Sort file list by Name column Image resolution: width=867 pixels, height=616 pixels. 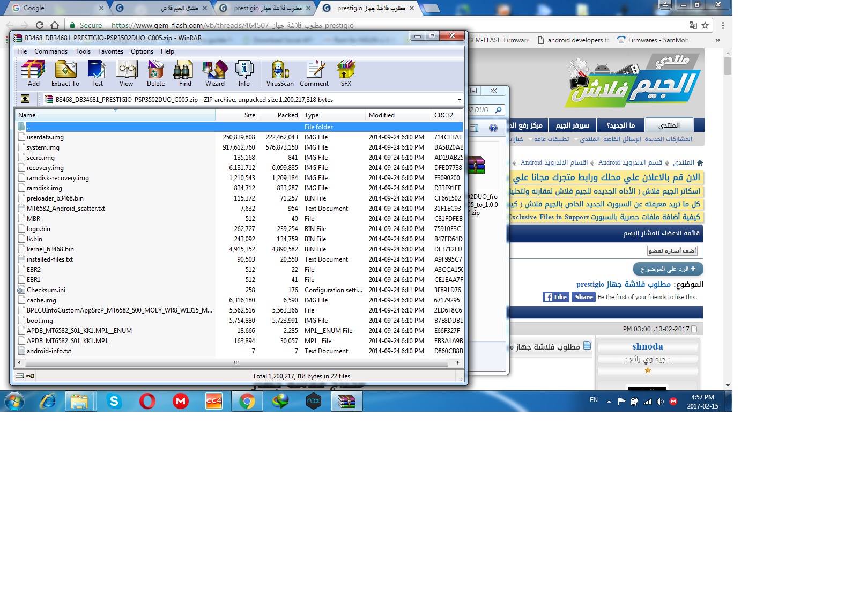(115, 115)
